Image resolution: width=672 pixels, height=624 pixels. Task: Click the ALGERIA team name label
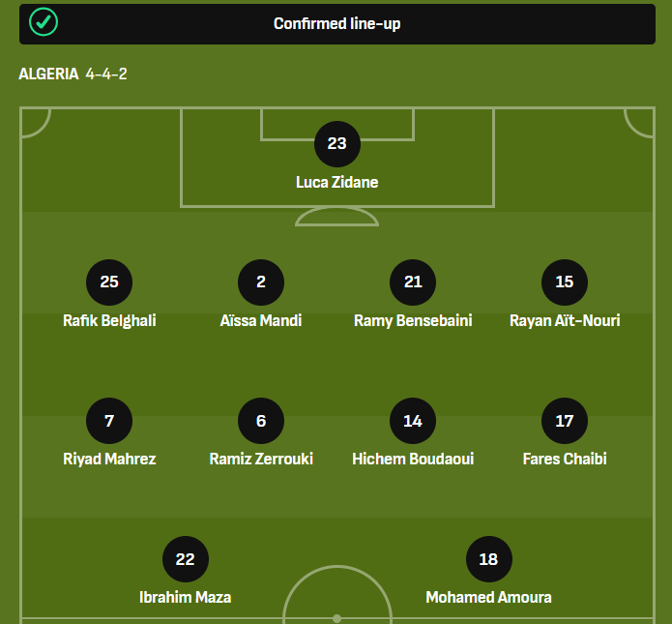(x=48, y=74)
